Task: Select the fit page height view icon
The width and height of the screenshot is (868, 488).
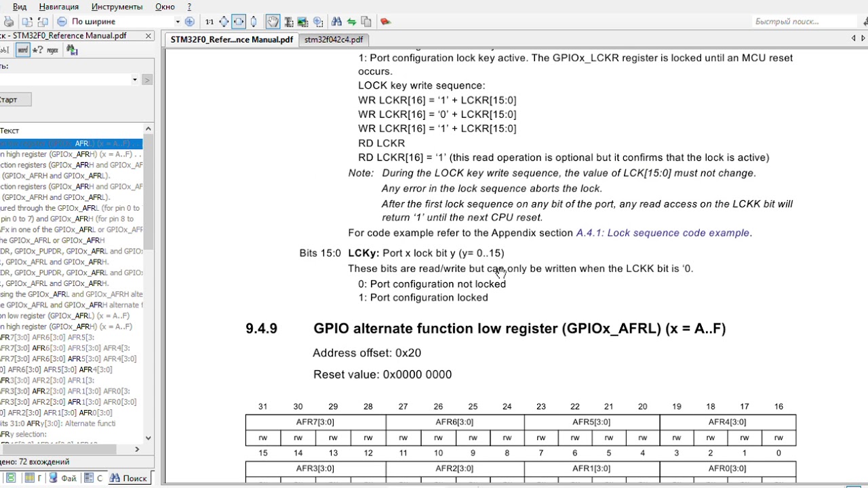Action: point(254,22)
